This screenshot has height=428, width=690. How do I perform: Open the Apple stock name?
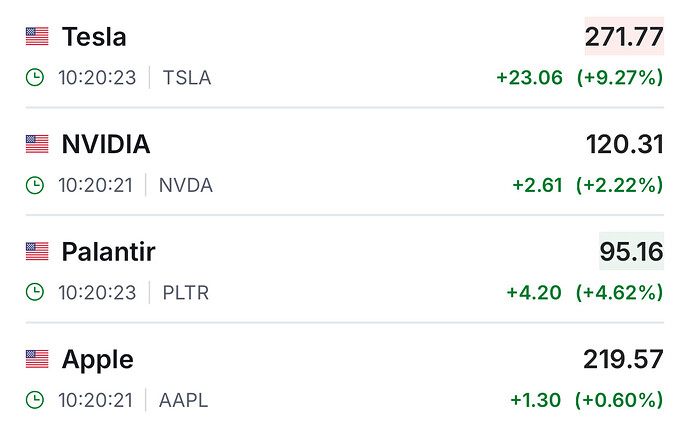[97, 359]
